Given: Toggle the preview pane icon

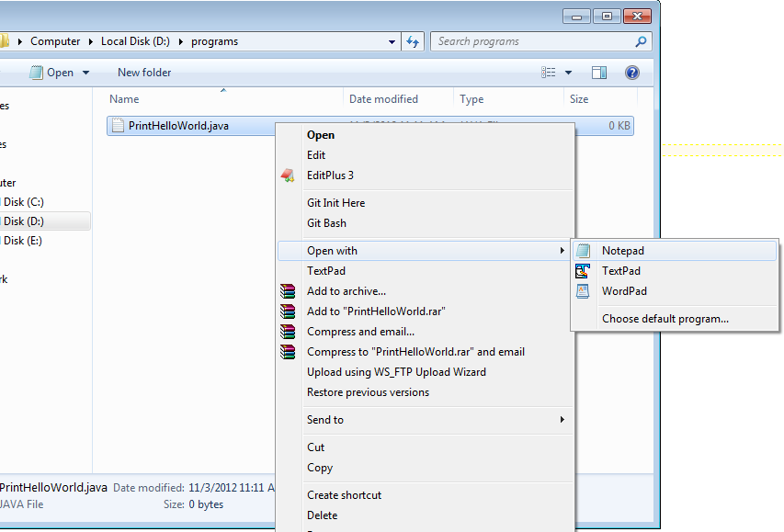Looking at the screenshot, I should click(x=599, y=73).
